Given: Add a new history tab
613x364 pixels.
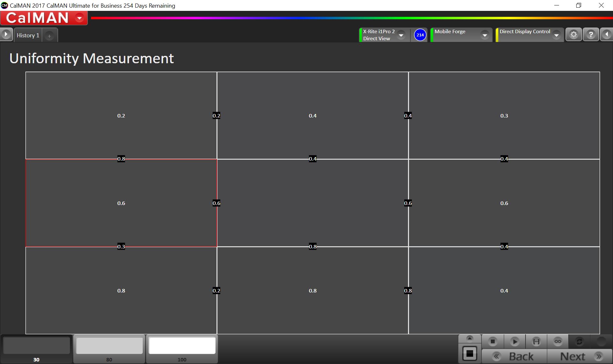Looking at the screenshot, I should (49, 36).
